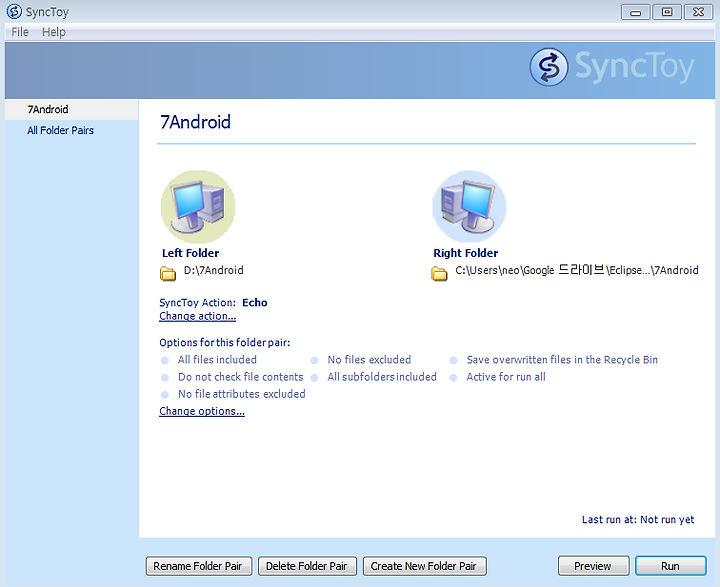Select the 7Android folder pair in the sidebar
Image resolution: width=720 pixels, height=587 pixels.
tap(72, 109)
